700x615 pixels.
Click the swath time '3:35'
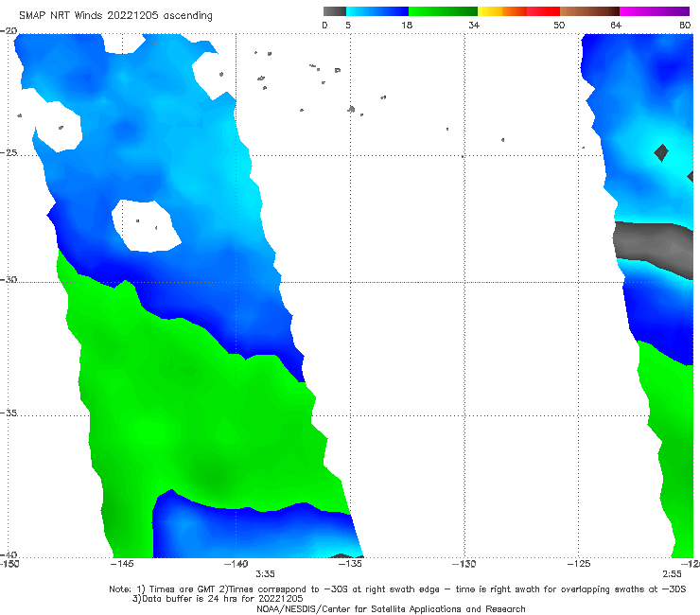click(265, 574)
